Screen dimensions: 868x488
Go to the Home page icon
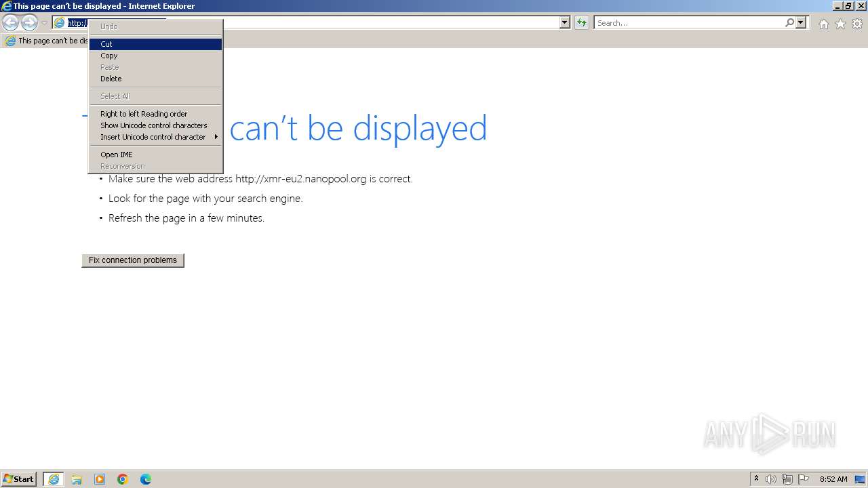823,24
